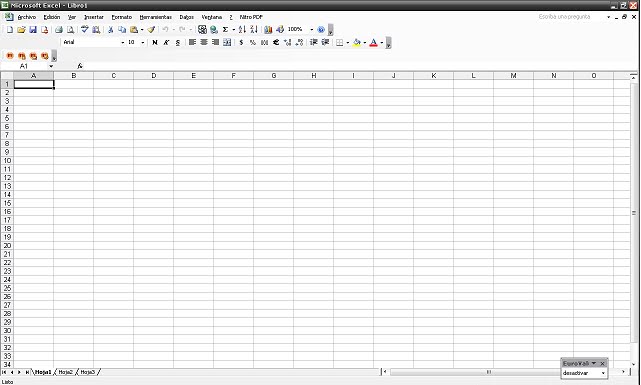Activate the Format Painter brush
641x385 pixels.
tap(151, 29)
